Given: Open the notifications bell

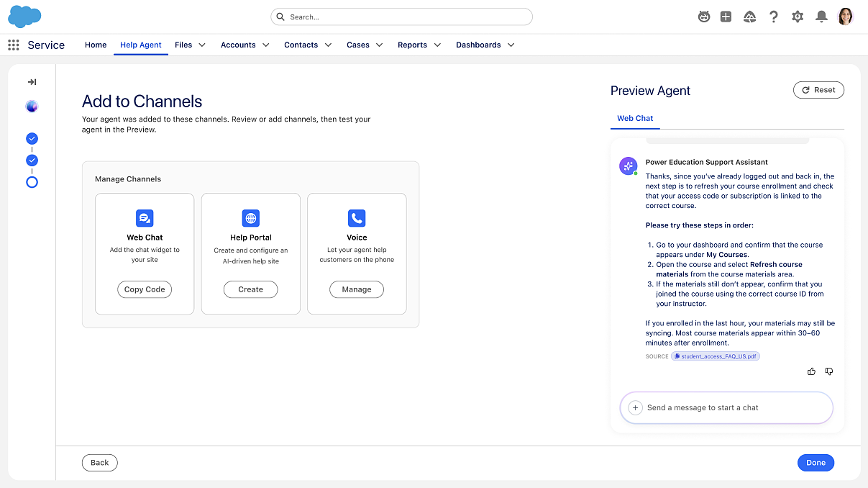Looking at the screenshot, I should tap(821, 17).
